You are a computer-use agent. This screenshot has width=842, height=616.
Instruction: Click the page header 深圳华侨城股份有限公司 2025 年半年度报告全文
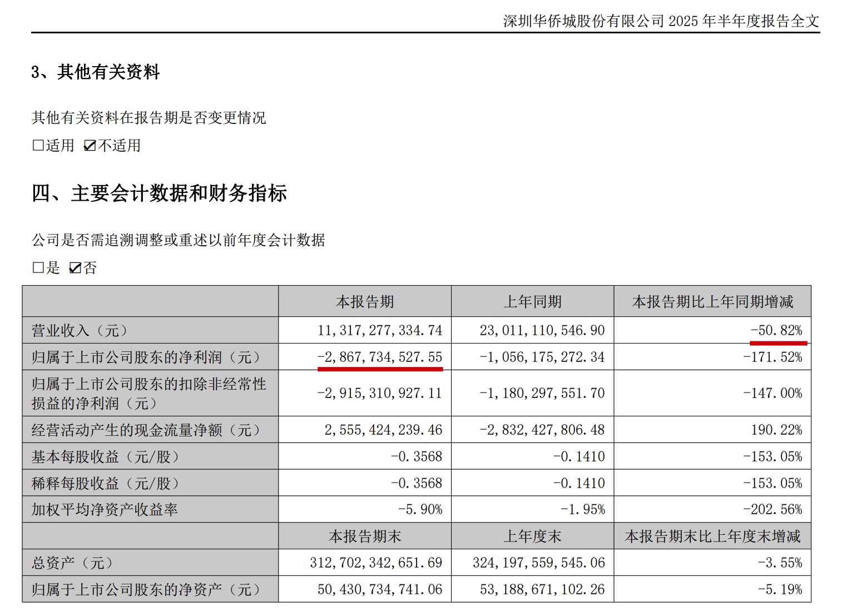click(661, 21)
